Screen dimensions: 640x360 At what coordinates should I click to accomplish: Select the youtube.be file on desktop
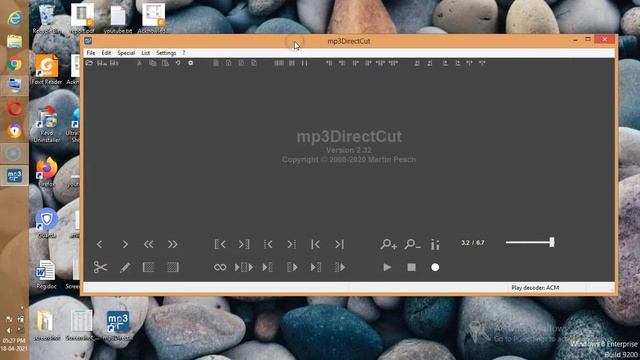pyautogui.click(x=118, y=18)
